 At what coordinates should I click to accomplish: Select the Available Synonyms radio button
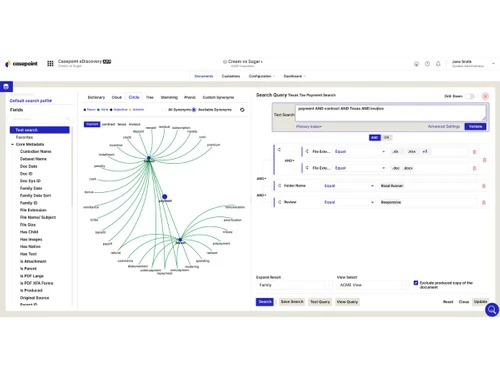[x=194, y=110]
